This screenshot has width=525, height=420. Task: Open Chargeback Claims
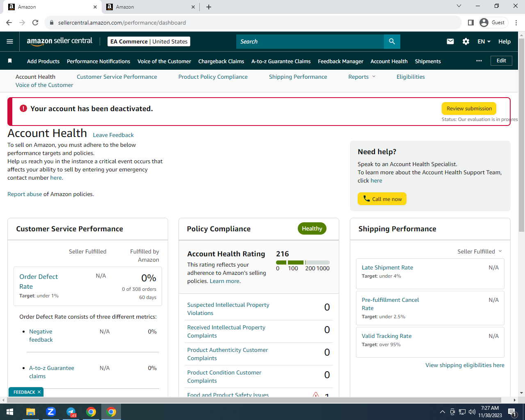coord(221,61)
